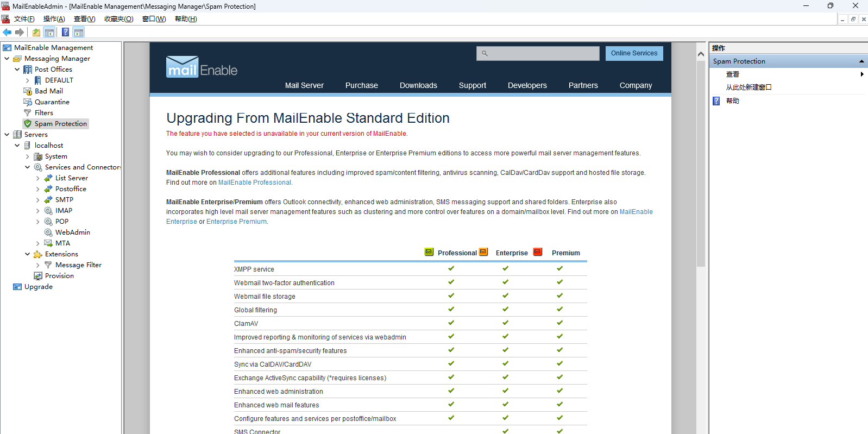Expand the List Server node

click(37, 178)
